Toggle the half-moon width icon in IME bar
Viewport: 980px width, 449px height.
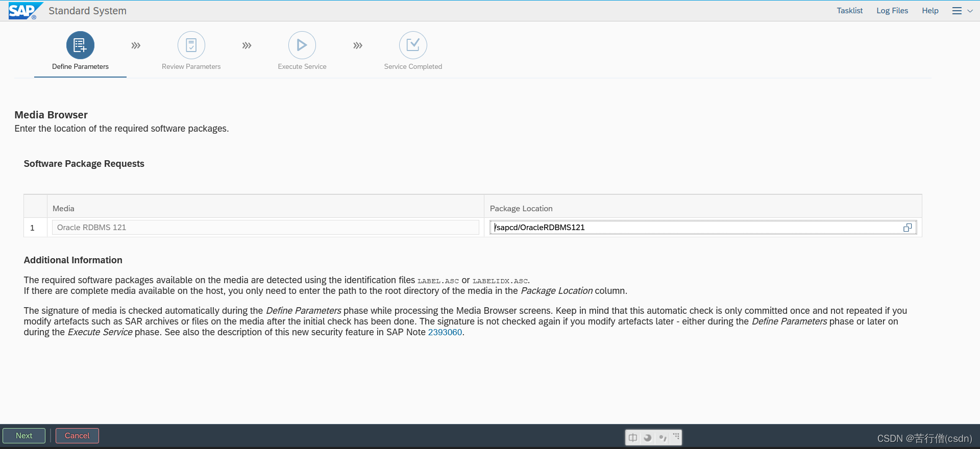(x=648, y=438)
